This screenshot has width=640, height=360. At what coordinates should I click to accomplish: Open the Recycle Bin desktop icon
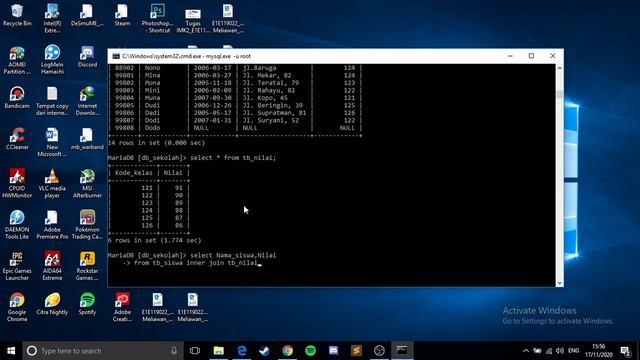(17, 15)
